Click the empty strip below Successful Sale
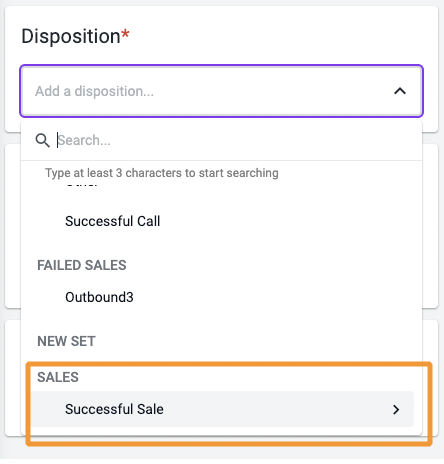This screenshot has width=444, height=464. tap(221, 431)
